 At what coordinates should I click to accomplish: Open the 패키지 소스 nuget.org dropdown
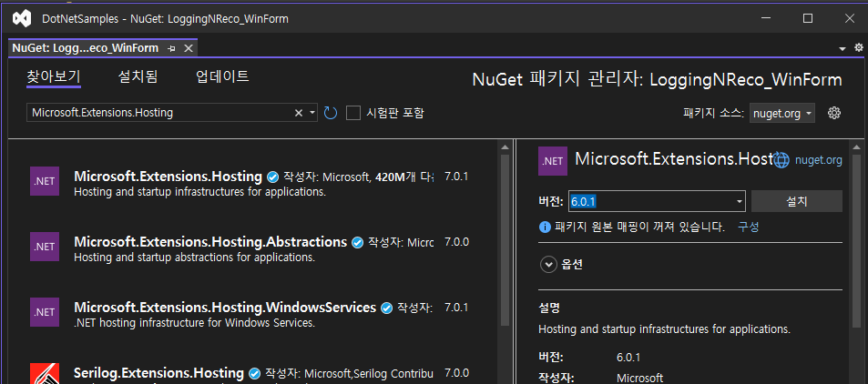pos(782,114)
